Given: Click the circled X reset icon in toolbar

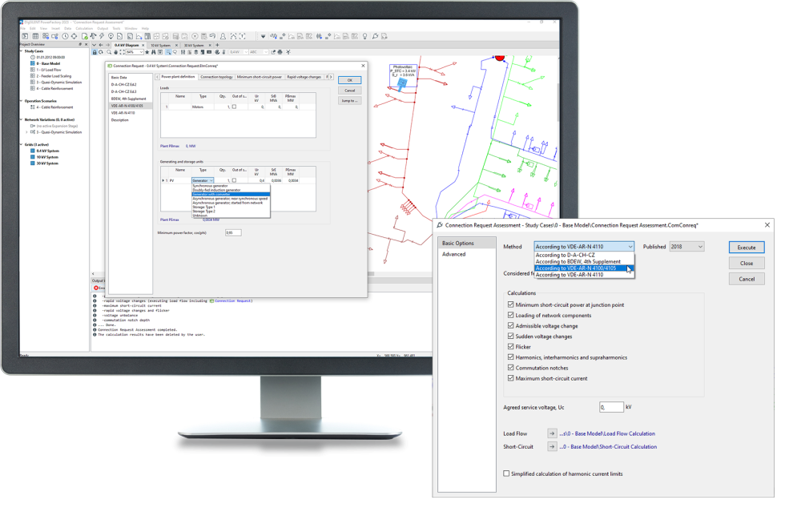Looking at the screenshot, I should coord(195,36).
